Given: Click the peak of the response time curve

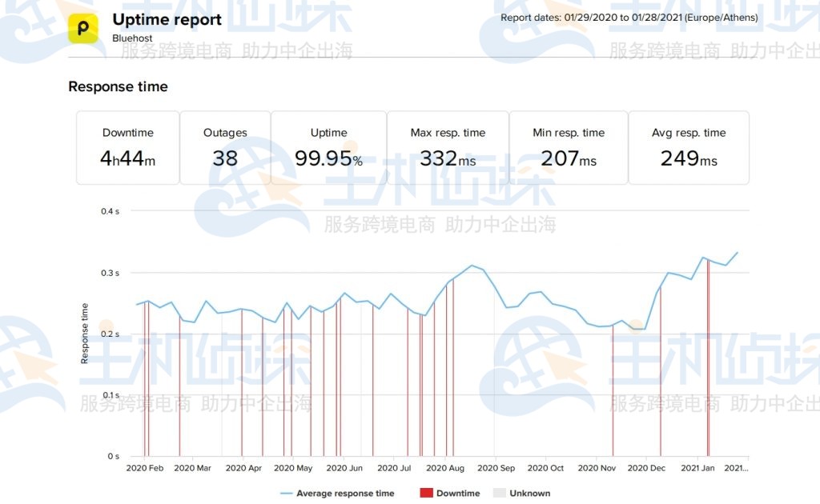Looking at the screenshot, I should pos(737,253).
